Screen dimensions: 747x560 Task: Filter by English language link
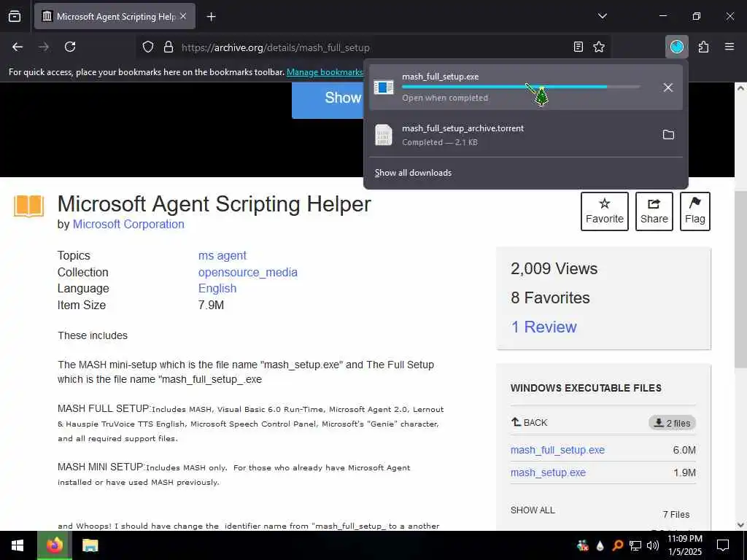[217, 289]
